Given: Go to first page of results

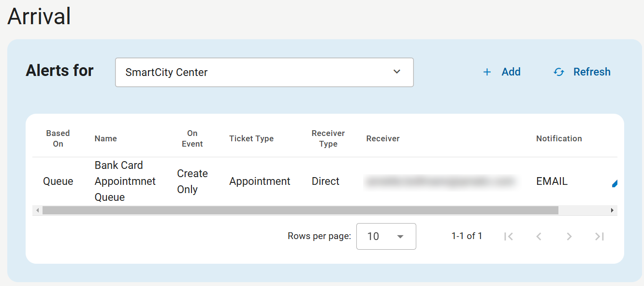Looking at the screenshot, I should point(508,236).
